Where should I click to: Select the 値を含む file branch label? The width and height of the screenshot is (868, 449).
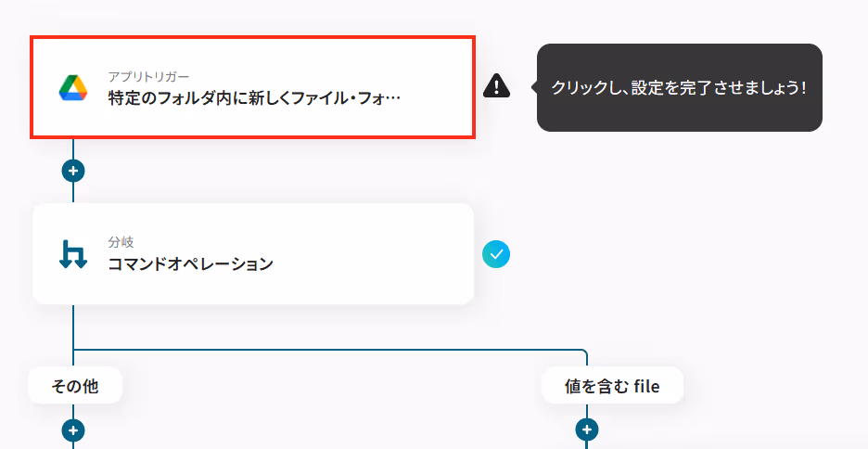(x=612, y=385)
